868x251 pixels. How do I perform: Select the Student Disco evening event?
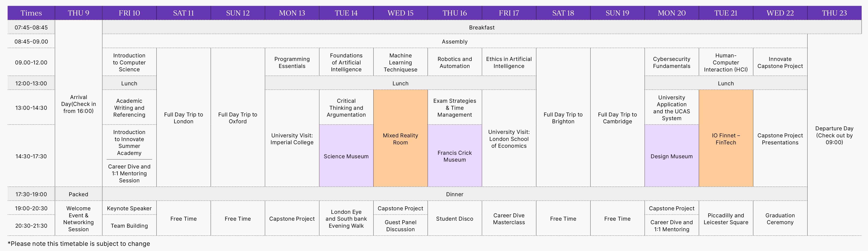coord(454,219)
